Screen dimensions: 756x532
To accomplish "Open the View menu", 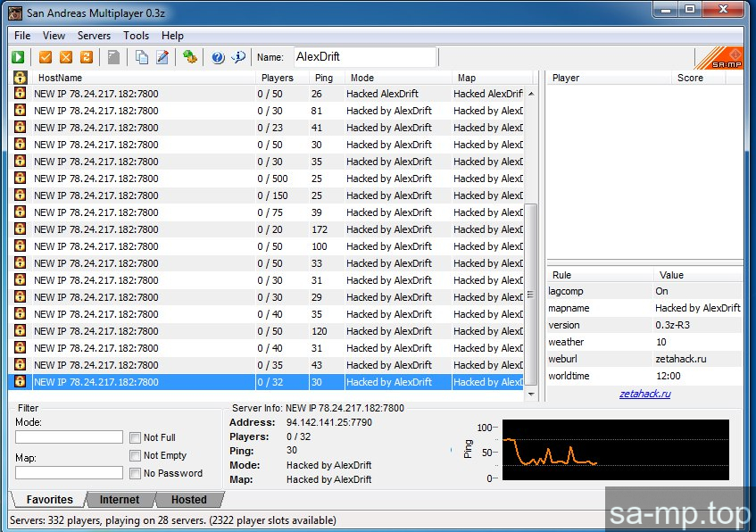I will [54, 36].
